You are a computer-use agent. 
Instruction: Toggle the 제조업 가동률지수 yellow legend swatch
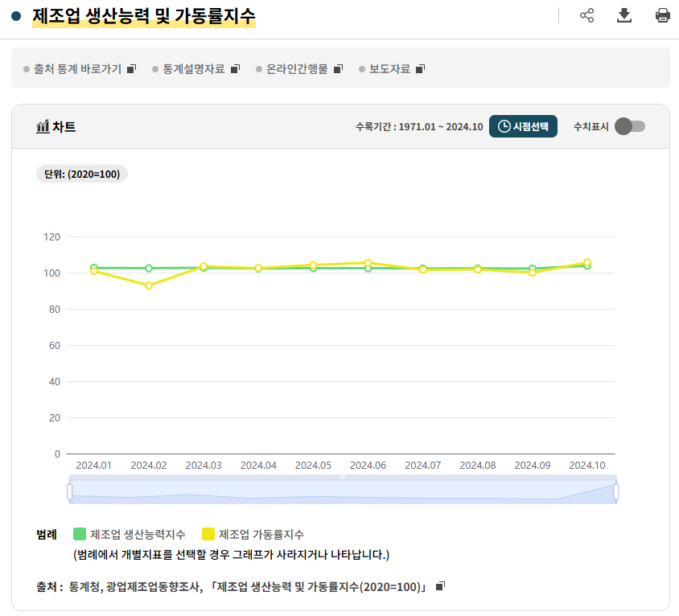[208, 534]
